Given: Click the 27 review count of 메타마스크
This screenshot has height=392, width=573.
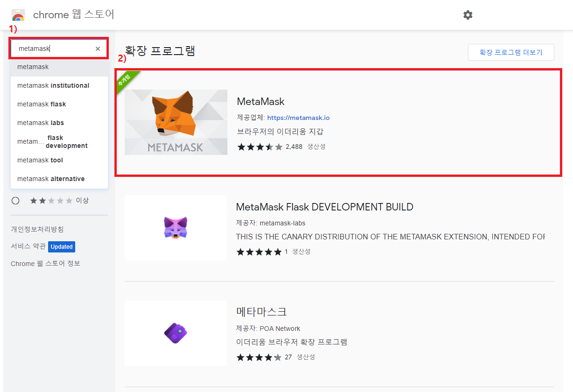Looking at the screenshot, I should point(288,357).
